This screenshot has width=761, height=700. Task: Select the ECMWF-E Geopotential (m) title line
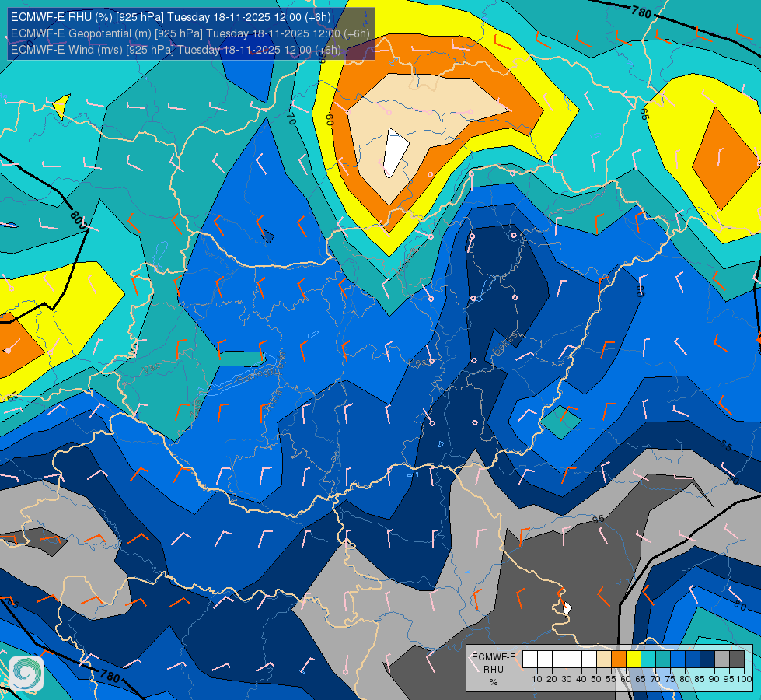(190, 33)
